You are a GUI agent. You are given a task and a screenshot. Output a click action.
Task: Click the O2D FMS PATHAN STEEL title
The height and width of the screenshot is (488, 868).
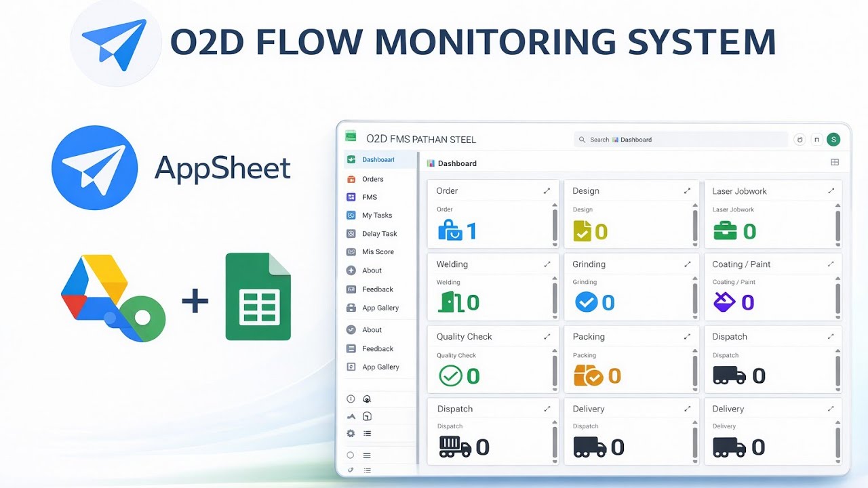[421, 139]
